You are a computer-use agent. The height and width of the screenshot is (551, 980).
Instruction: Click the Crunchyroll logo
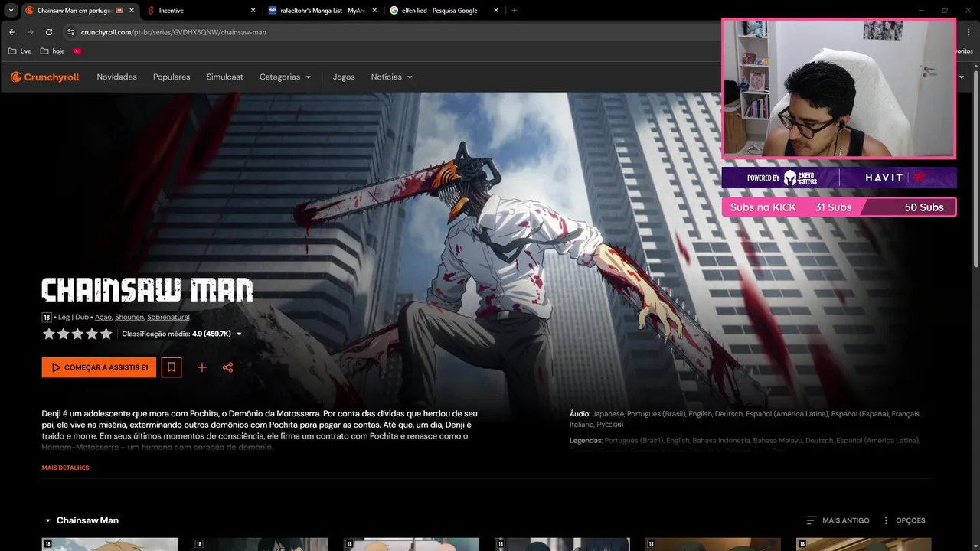tap(45, 77)
